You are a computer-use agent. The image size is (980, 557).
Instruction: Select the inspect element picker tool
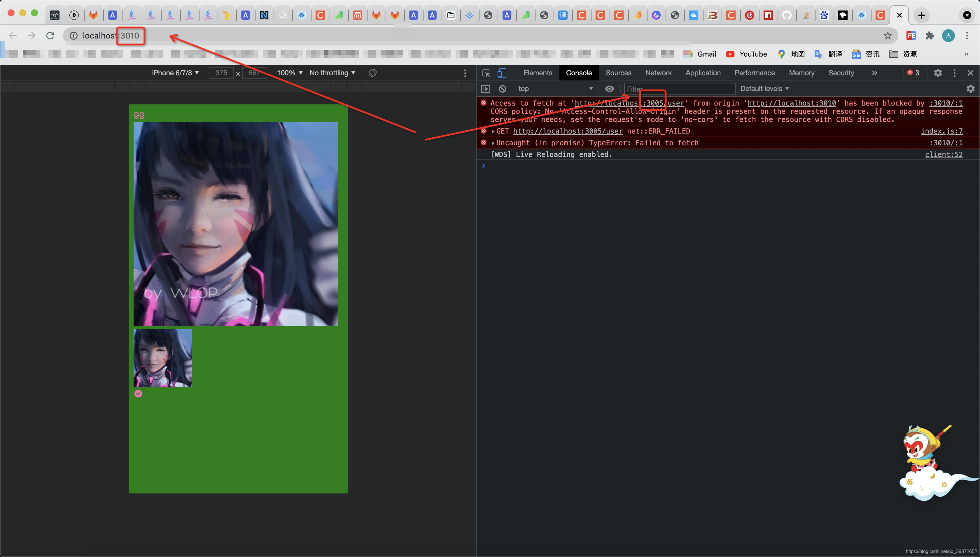[x=486, y=73]
